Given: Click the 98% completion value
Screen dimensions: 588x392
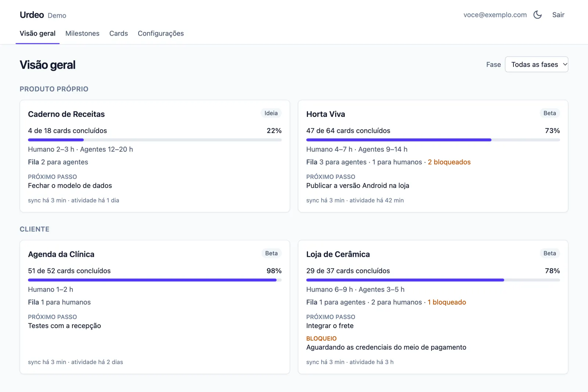Looking at the screenshot, I should (x=274, y=271).
